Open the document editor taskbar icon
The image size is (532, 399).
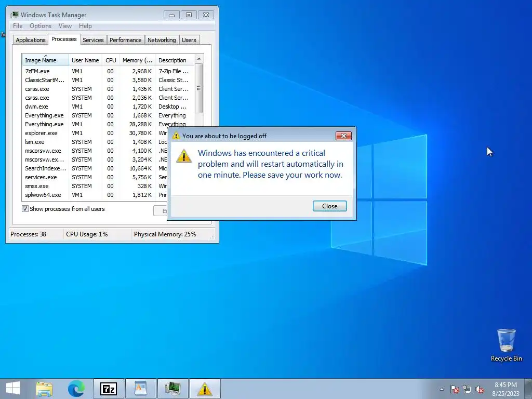[140, 389]
